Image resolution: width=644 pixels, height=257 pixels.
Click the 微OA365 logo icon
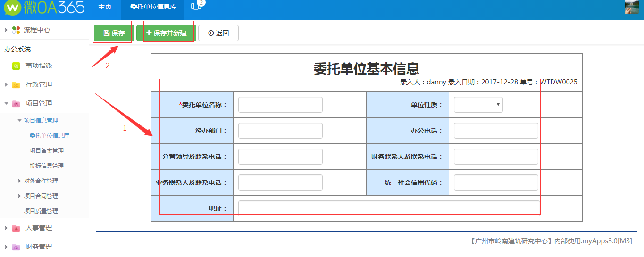coord(12,8)
